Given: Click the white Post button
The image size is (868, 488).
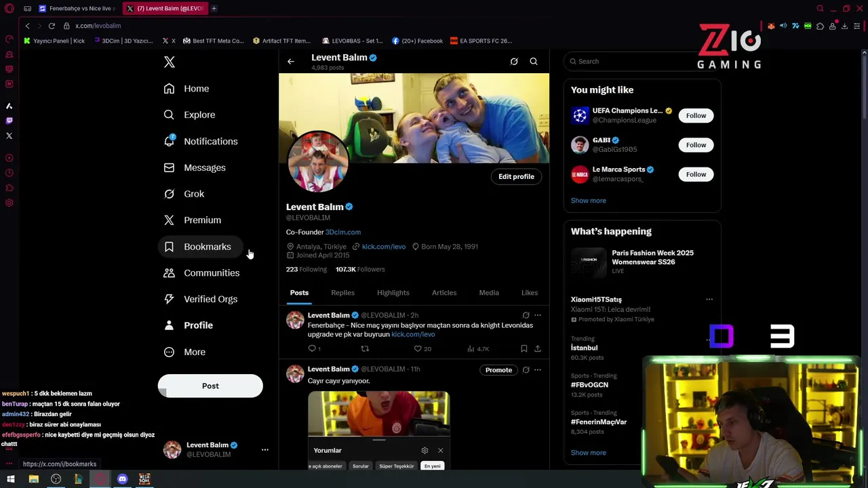Looking at the screenshot, I should coord(210,386).
